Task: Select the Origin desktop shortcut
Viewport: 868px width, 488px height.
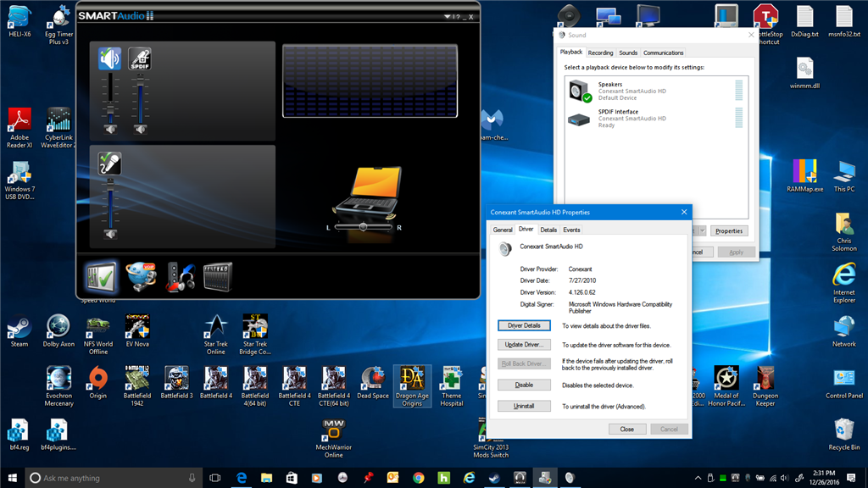Action: point(98,382)
